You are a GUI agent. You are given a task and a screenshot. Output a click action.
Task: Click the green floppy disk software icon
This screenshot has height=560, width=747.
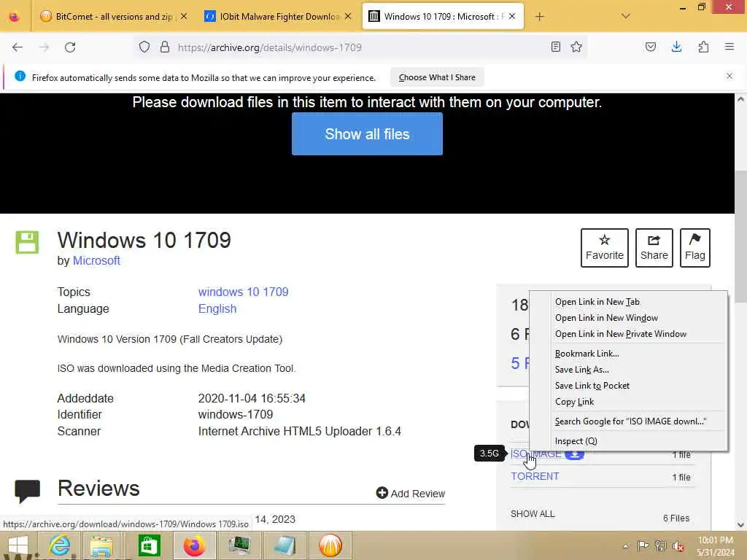(x=27, y=242)
